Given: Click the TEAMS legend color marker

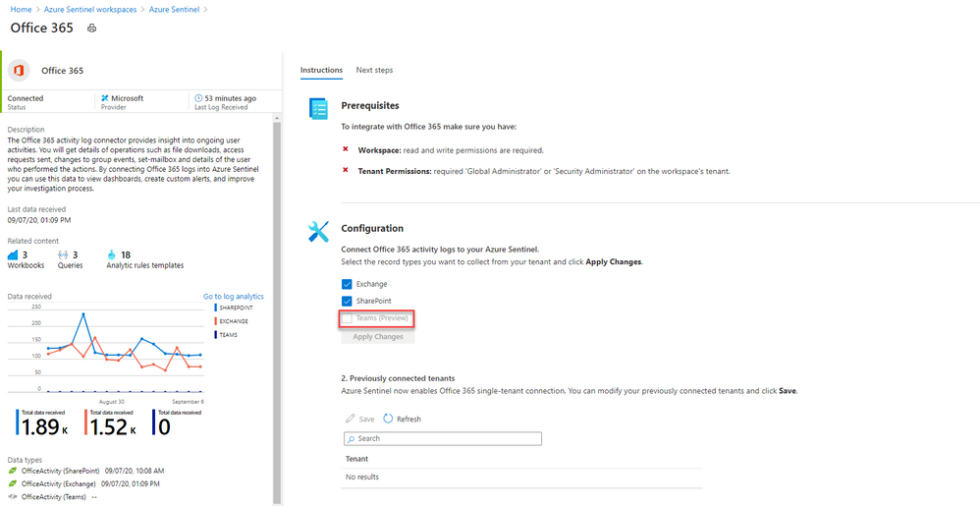Looking at the screenshot, I should click(215, 335).
